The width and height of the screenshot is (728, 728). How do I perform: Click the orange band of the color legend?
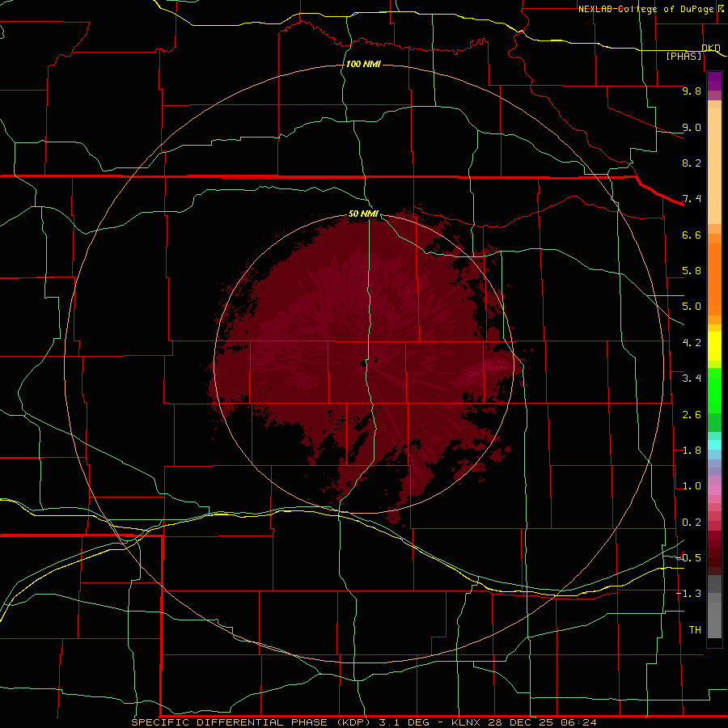tap(714, 278)
